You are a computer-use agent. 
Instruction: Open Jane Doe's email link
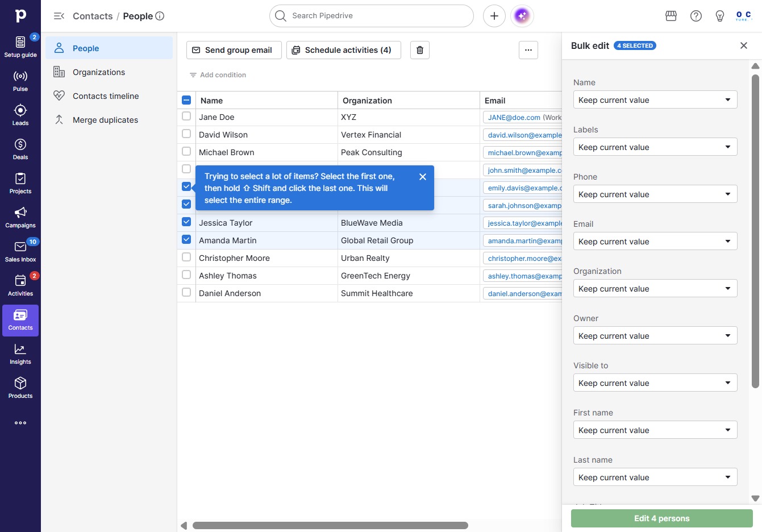(x=514, y=118)
